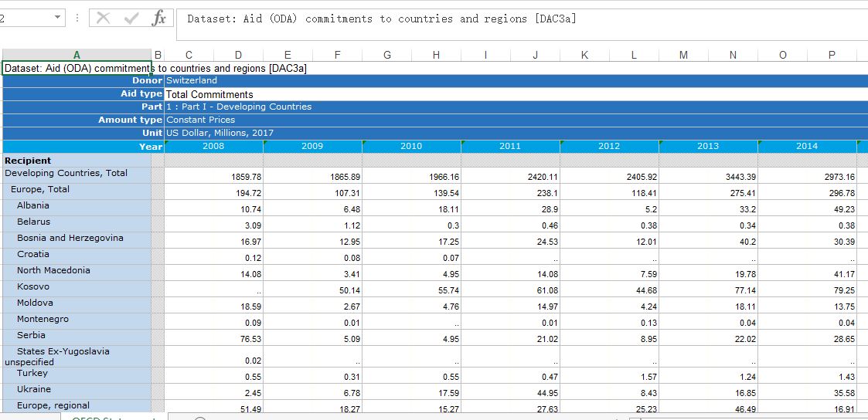Click the Albania row label
This screenshot has height=420, width=868.
point(77,207)
